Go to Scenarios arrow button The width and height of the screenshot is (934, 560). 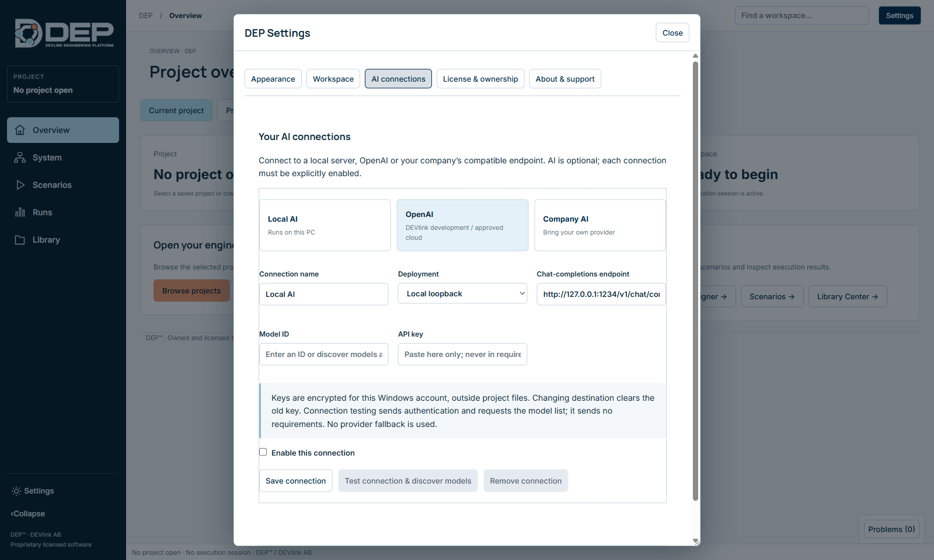772,296
